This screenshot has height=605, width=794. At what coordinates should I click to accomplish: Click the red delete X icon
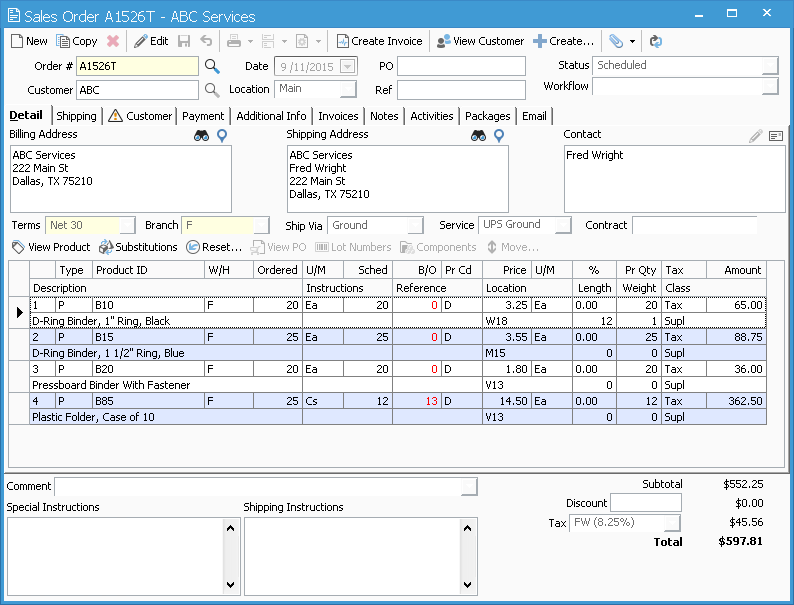(x=113, y=41)
